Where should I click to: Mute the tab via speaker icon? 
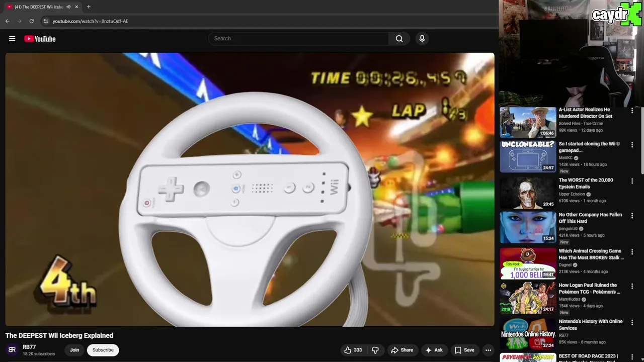click(68, 7)
